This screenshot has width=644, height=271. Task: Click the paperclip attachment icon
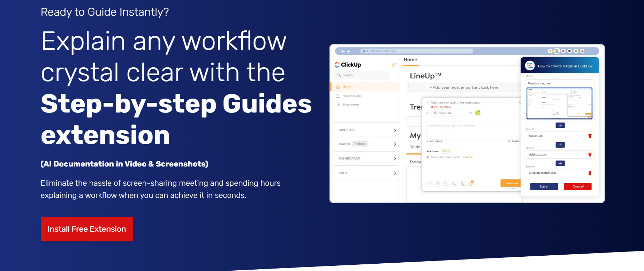428,157
